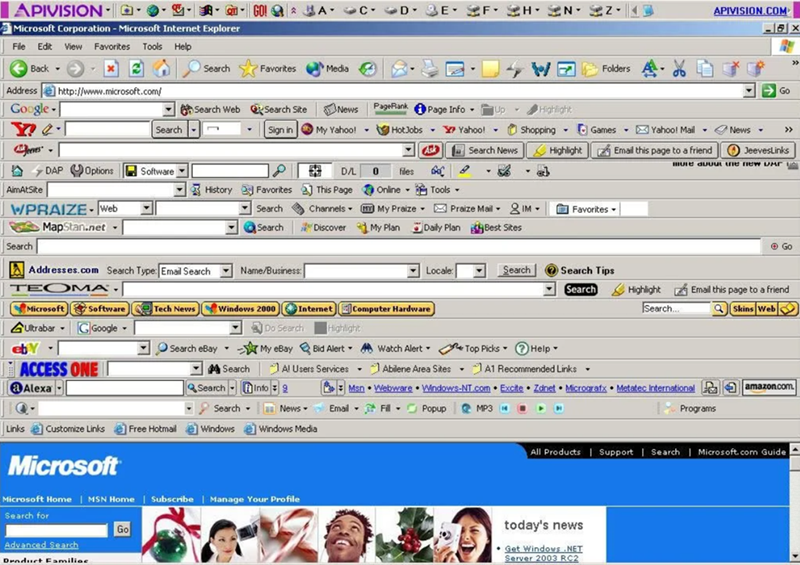
Task: Open My Yahoo! on Yahoo toolbar
Action: pyautogui.click(x=329, y=130)
